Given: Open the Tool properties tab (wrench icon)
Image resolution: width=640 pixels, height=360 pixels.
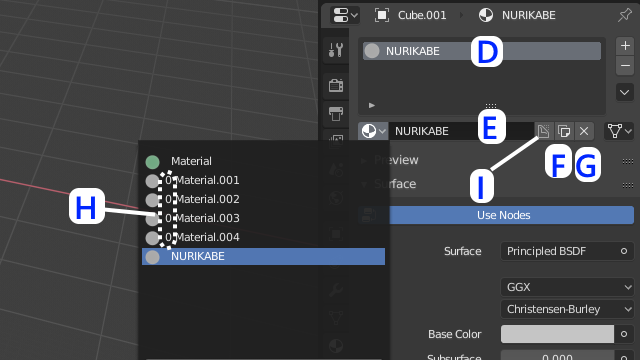Looking at the screenshot, I should (336, 50).
